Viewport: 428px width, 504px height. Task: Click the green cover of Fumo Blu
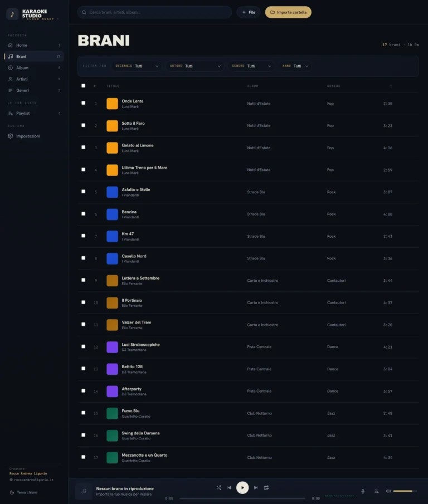112,413
